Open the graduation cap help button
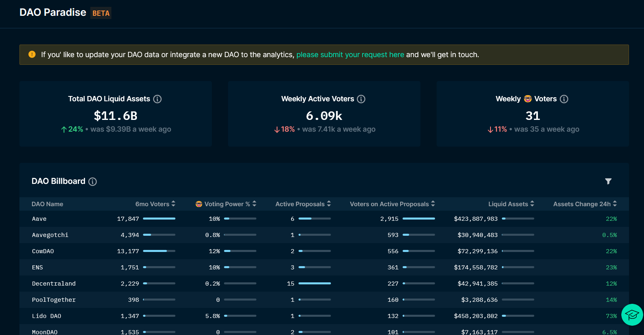The width and height of the screenshot is (644, 335). coord(632,315)
